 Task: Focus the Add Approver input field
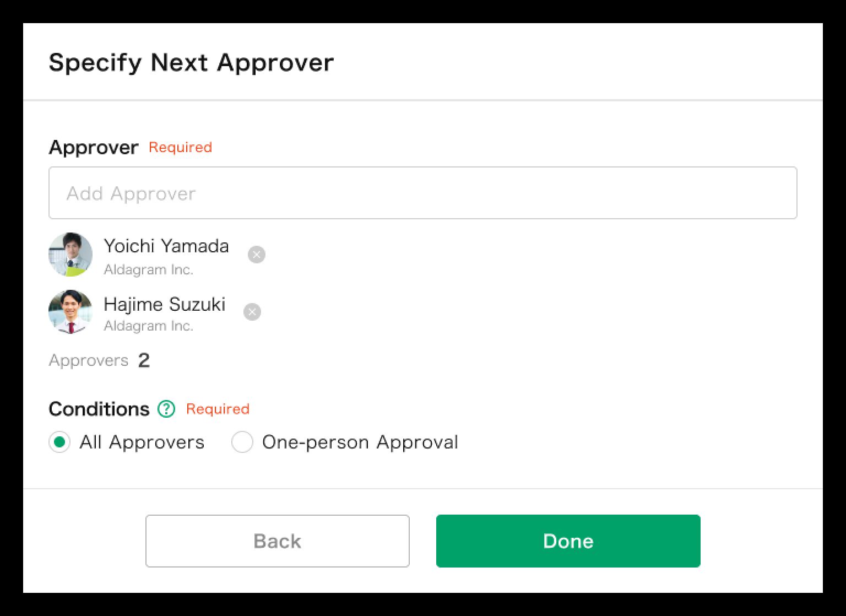(x=422, y=193)
